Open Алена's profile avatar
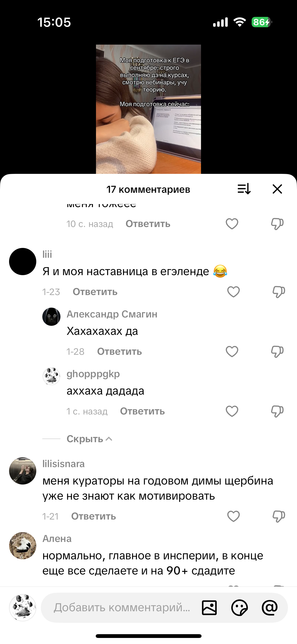 [23, 546]
